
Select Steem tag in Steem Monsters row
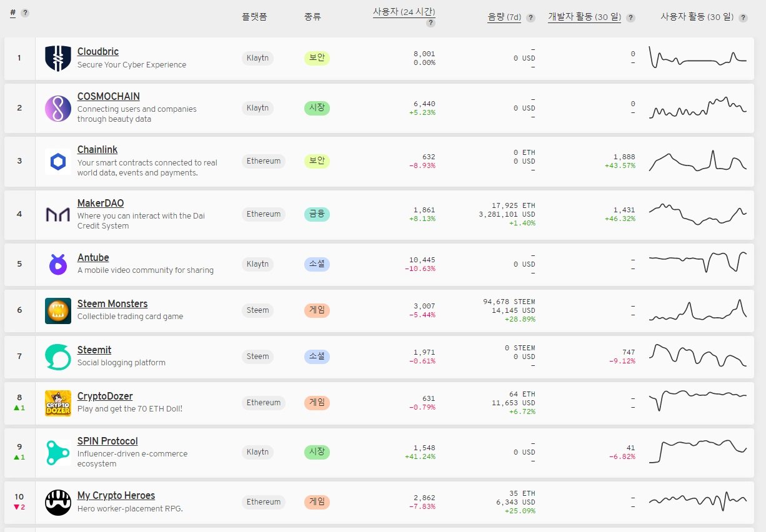point(257,310)
